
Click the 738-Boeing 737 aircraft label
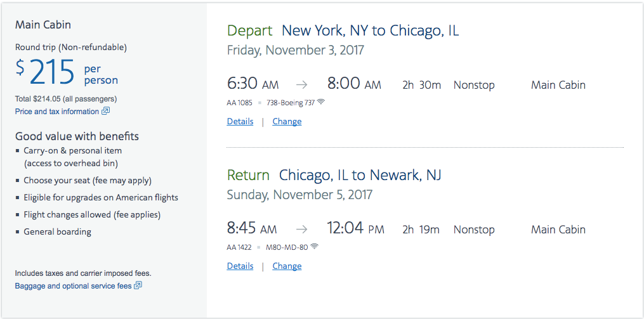290,103
